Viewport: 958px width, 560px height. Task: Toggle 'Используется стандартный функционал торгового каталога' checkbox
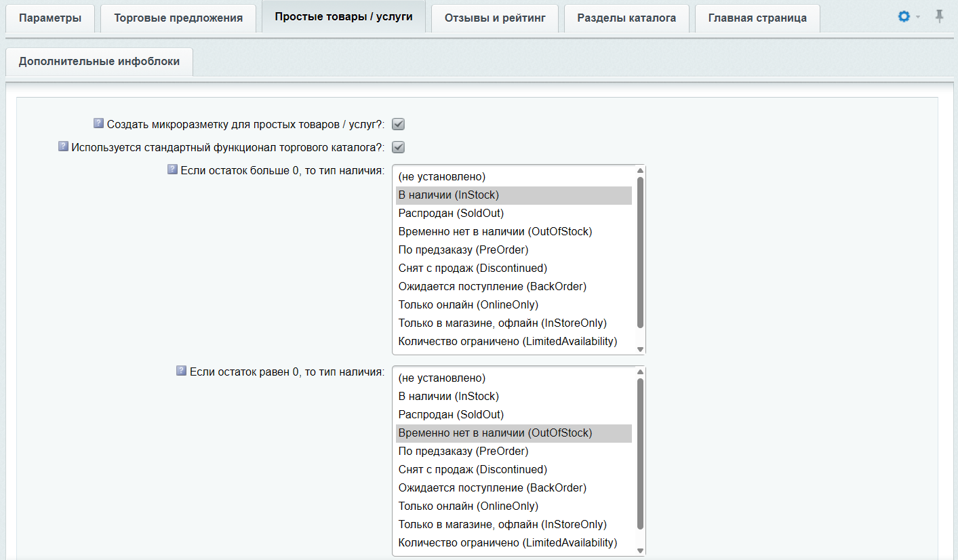[398, 147]
